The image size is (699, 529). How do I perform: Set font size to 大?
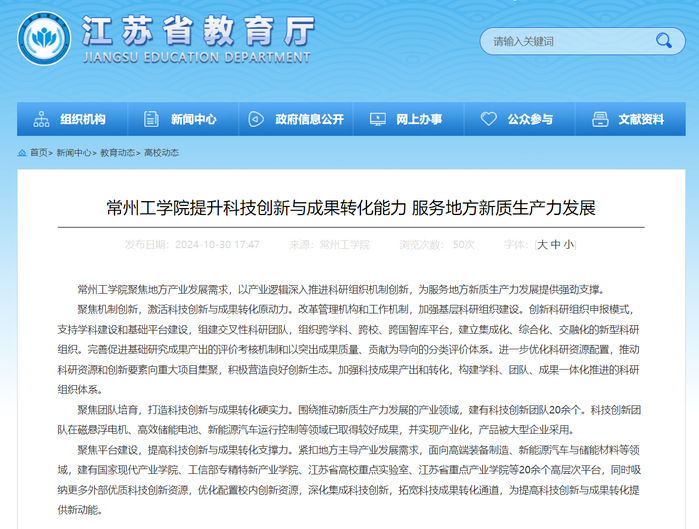point(542,245)
